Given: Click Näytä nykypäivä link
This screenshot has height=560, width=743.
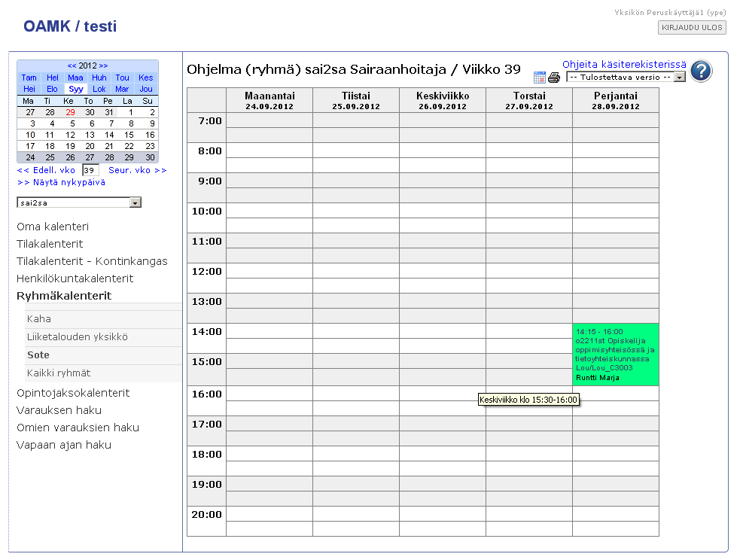Looking at the screenshot, I should point(61,182).
